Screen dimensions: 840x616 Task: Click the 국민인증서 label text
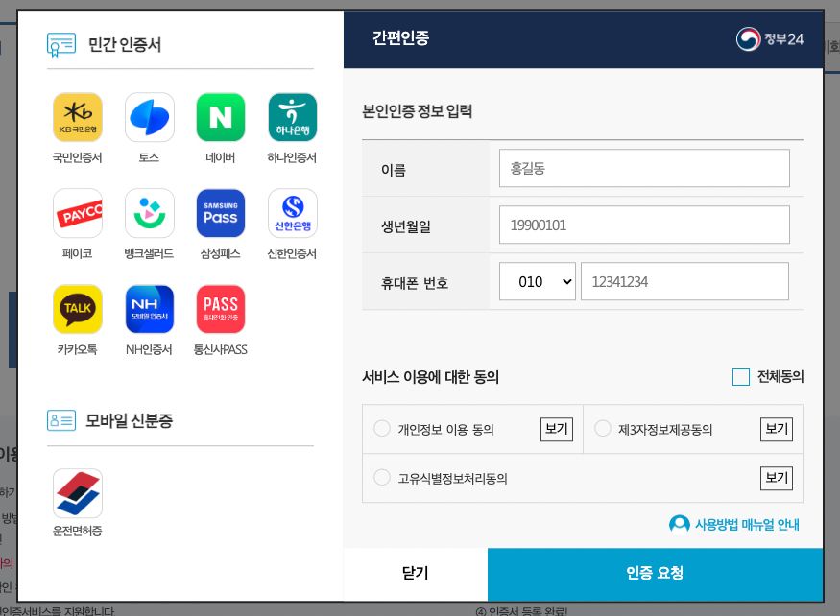[x=78, y=157]
